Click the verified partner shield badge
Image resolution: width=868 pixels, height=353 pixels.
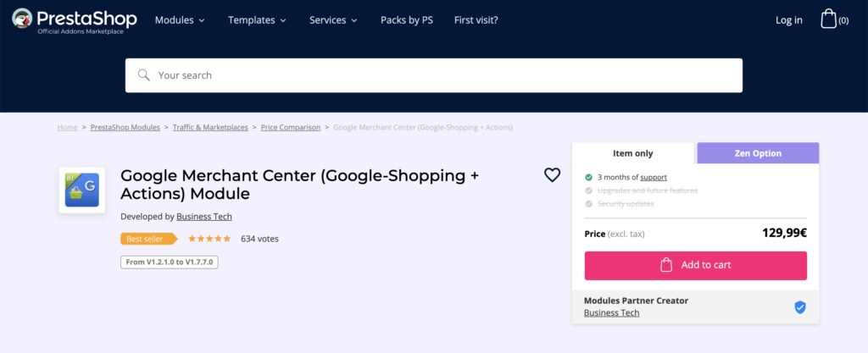click(x=800, y=307)
